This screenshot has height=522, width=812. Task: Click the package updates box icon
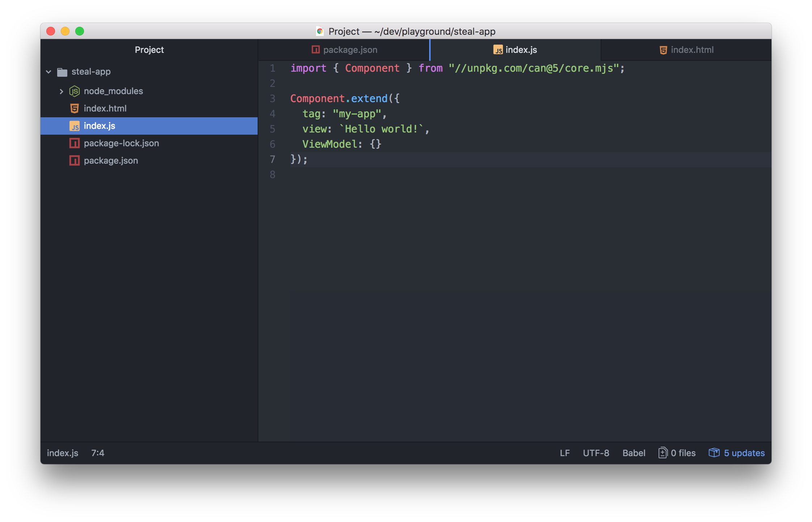(x=714, y=453)
